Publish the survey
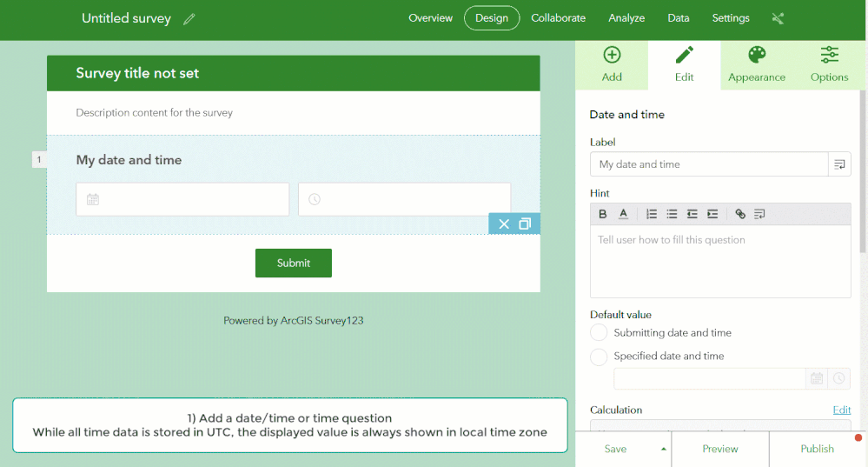868x467 pixels. (817, 449)
